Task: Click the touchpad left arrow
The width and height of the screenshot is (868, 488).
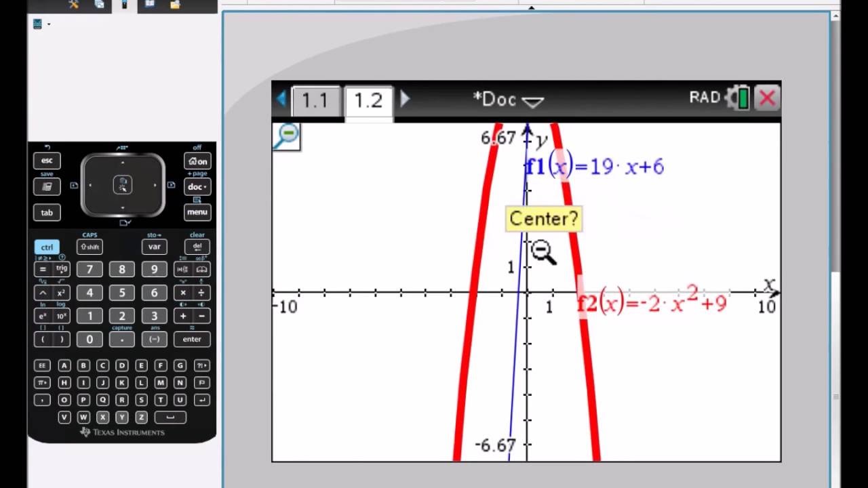Action: click(x=90, y=185)
